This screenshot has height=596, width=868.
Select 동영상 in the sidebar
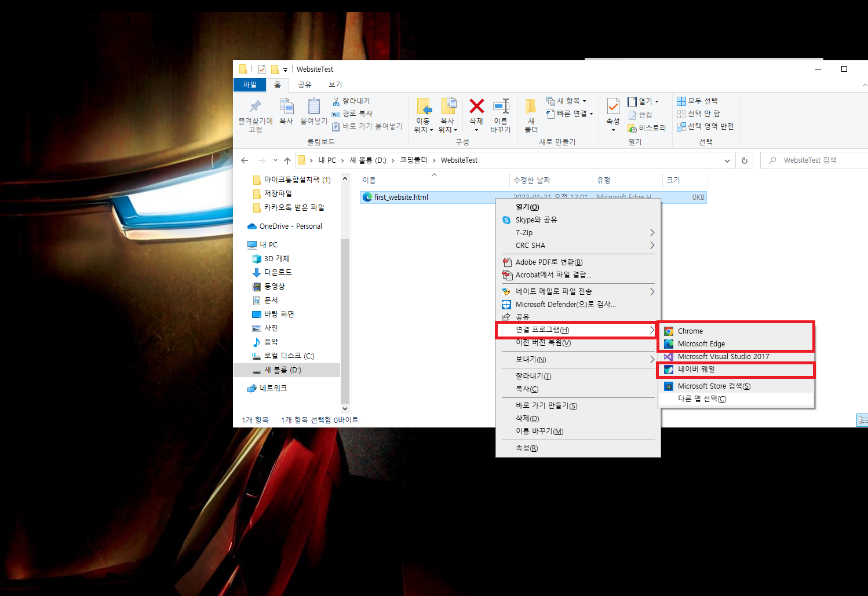(269, 286)
